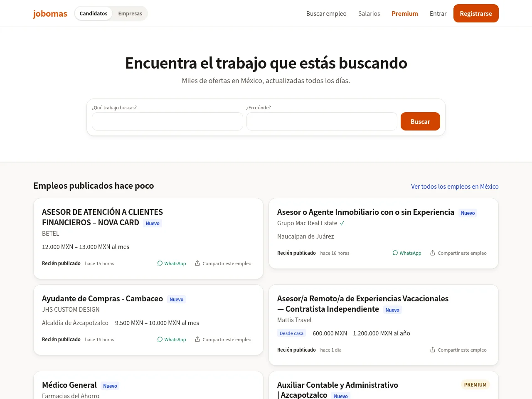Click the '9.500 MXN – 10.000 MXN al mes' salary
532x399 pixels.
[x=157, y=323]
